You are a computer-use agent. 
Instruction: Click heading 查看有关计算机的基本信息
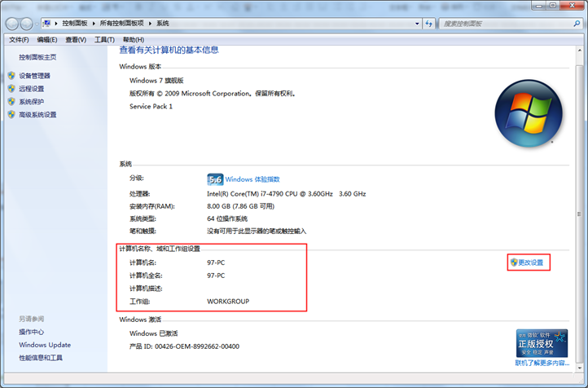(x=169, y=50)
